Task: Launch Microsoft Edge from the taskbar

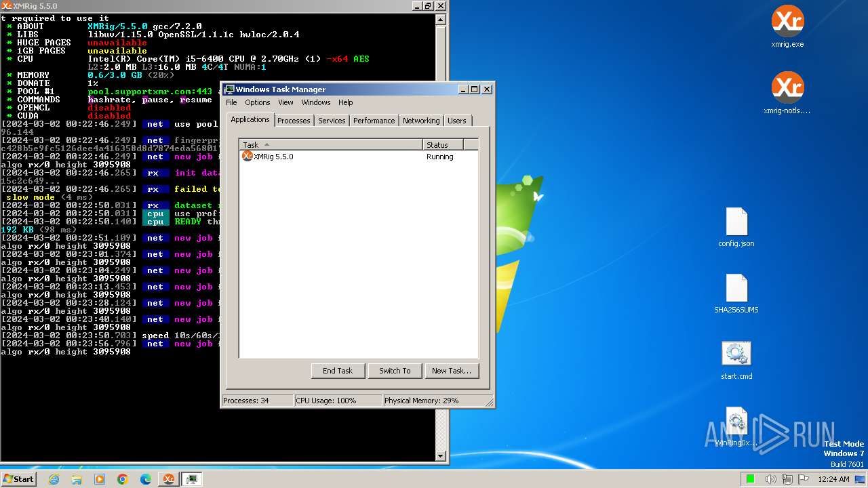Action: click(146, 479)
